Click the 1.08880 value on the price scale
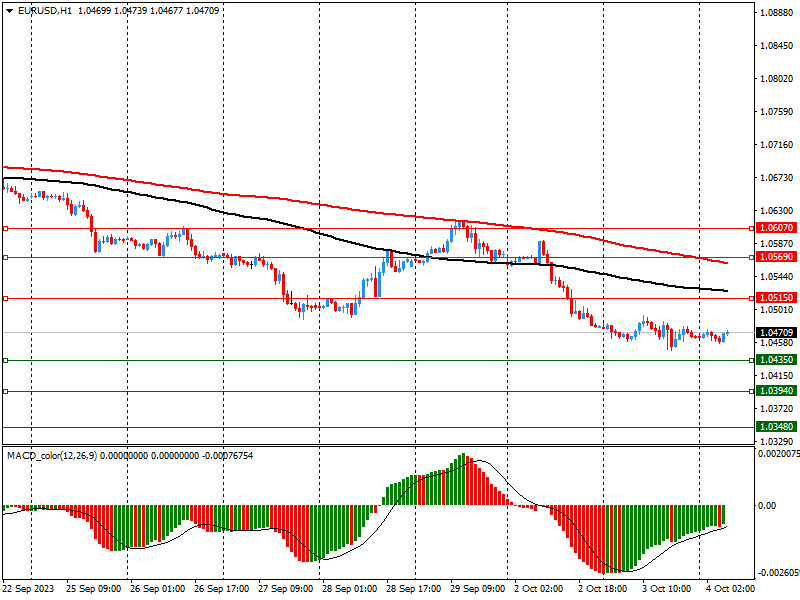This screenshot has width=800, height=600. click(x=776, y=13)
